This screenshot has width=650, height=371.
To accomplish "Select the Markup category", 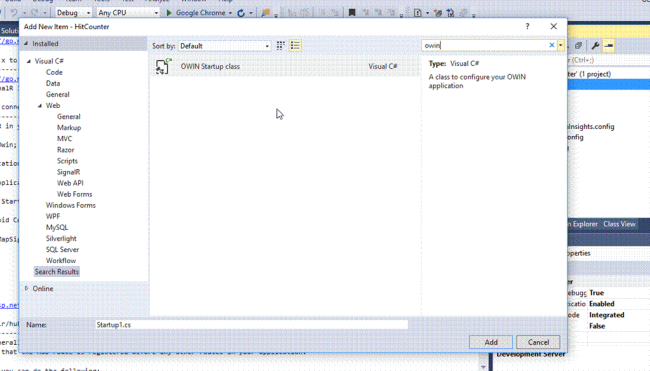I will click(69, 128).
